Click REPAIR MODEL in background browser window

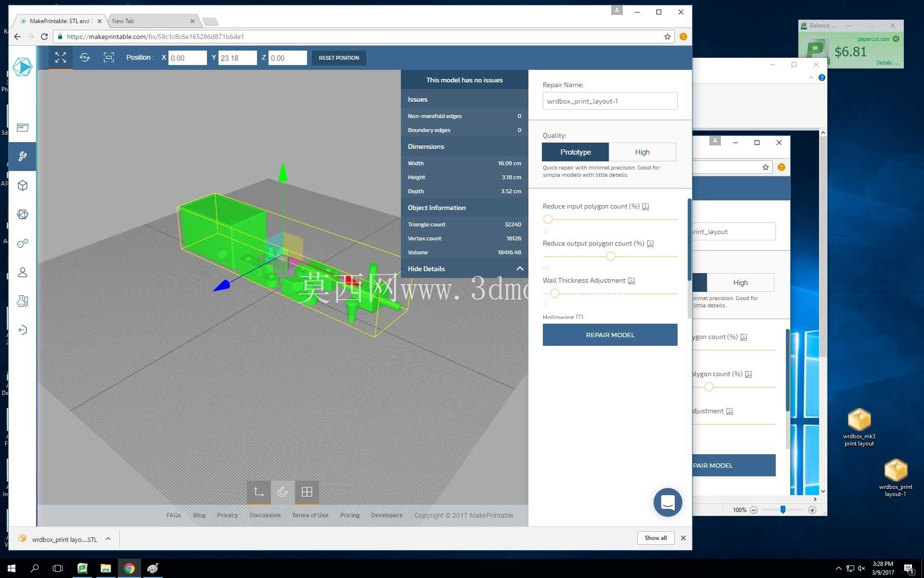point(734,465)
